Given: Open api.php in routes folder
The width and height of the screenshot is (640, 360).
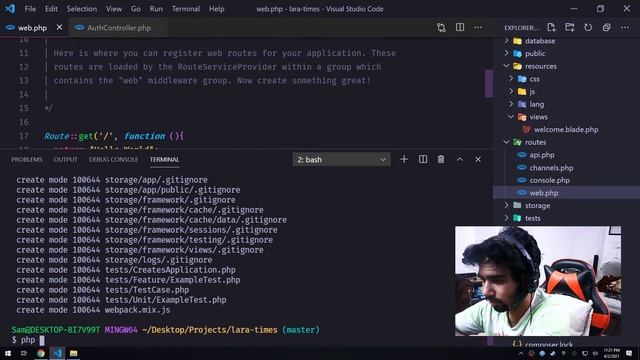Looking at the screenshot, I should click(x=542, y=155).
